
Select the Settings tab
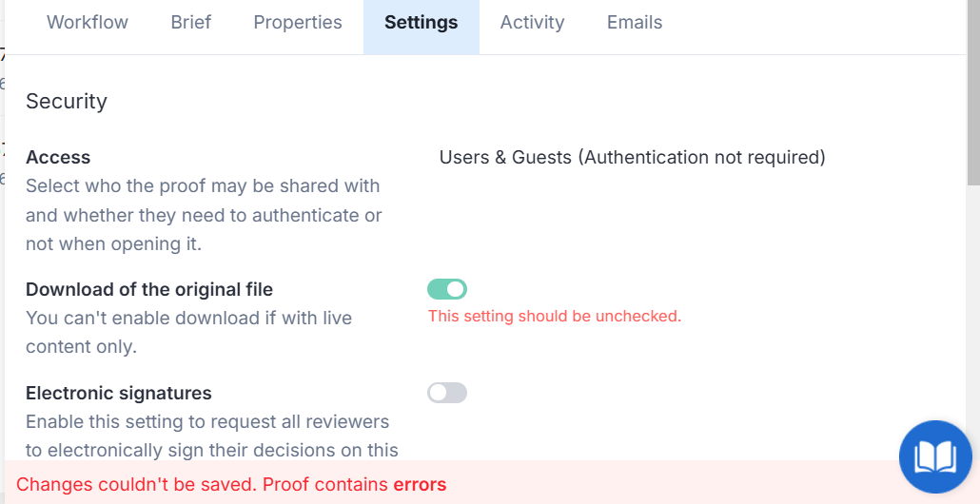point(421,23)
